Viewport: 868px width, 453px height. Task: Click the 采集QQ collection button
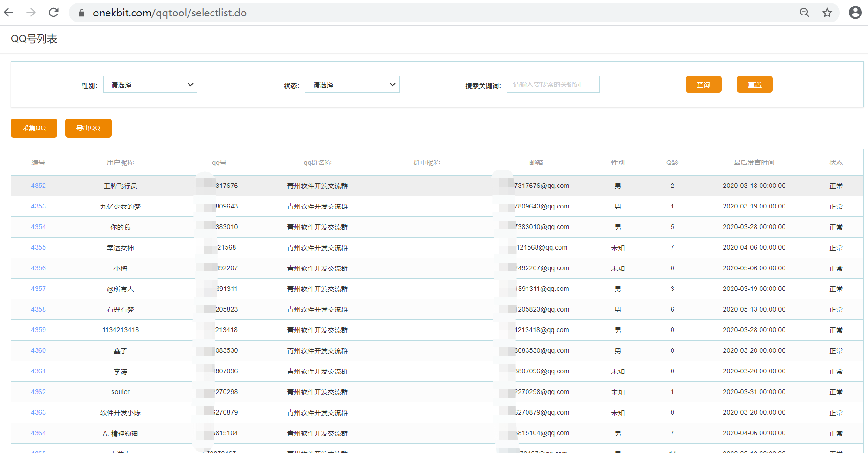tap(33, 128)
